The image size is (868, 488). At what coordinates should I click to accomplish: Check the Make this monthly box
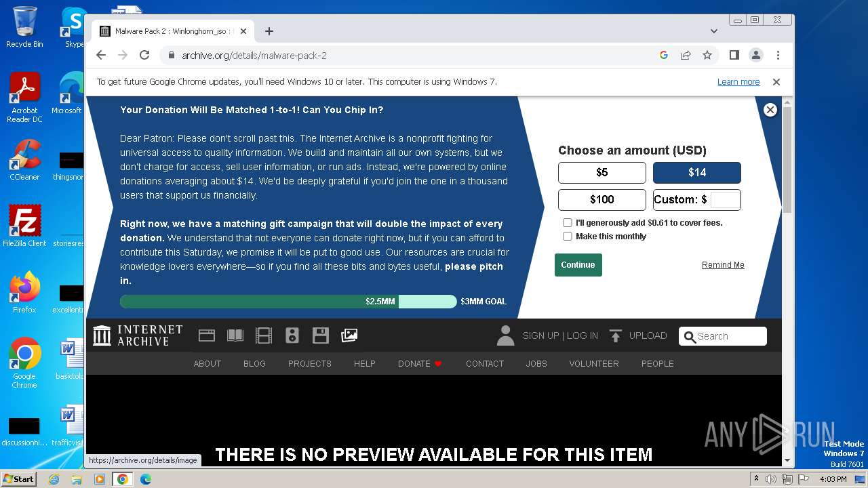point(568,236)
